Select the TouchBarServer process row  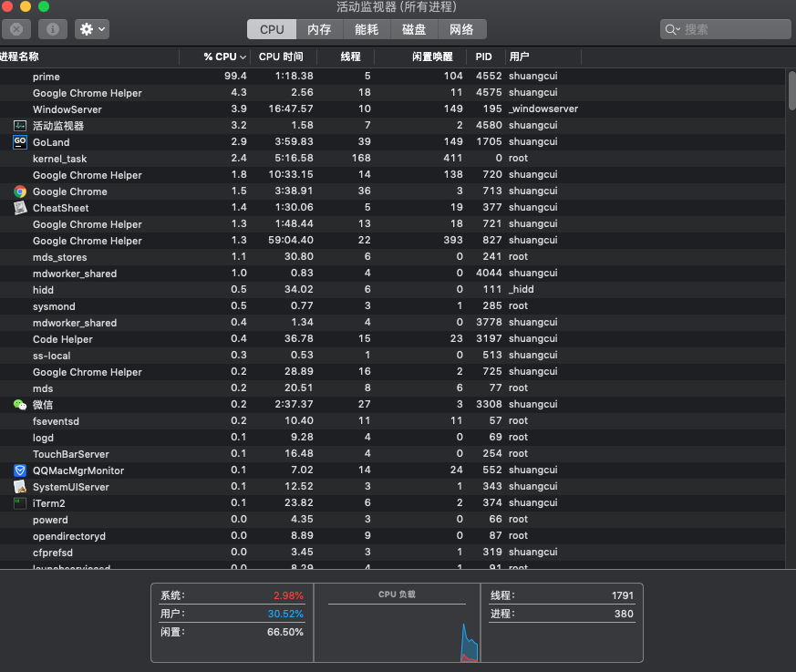pos(393,454)
